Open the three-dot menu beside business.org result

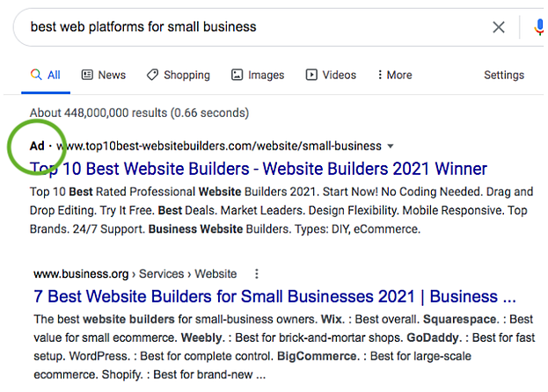[256, 273]
